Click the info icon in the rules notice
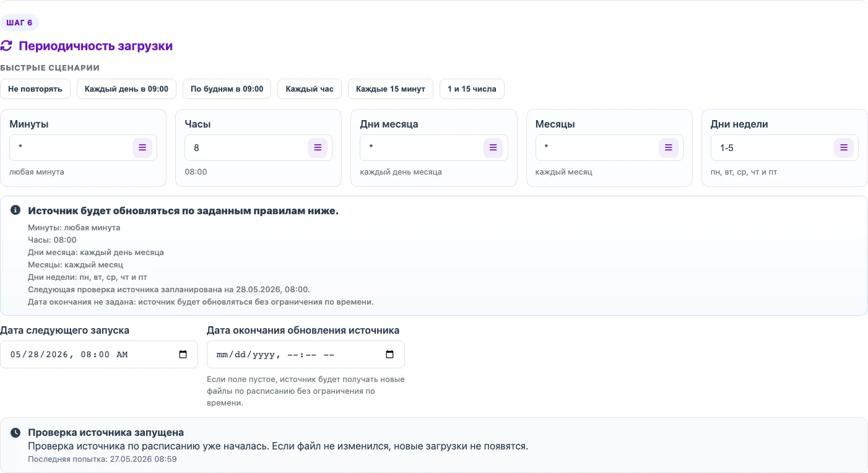 pyautogui.click(x=15, y=210)
